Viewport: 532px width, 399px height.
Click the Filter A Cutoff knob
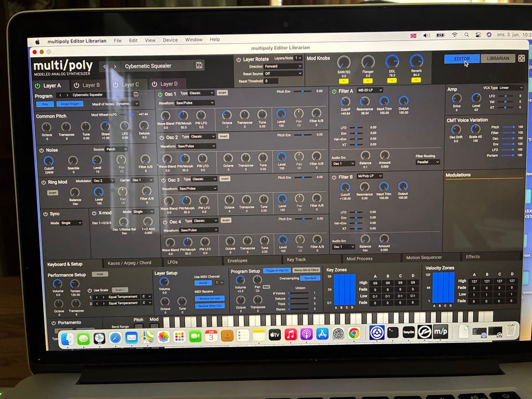click(345, 101)
